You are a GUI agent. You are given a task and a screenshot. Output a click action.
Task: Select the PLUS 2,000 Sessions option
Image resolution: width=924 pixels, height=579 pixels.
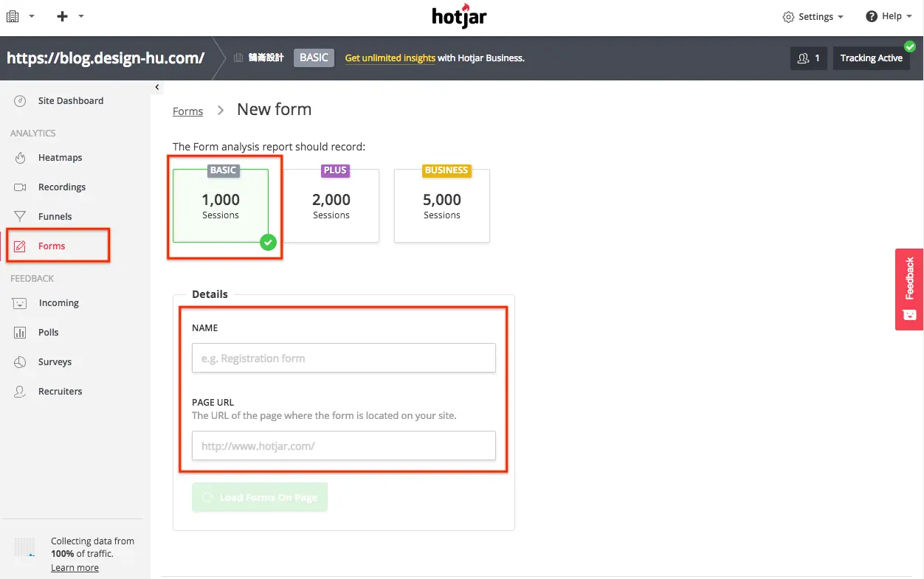[x=331, y=205]
